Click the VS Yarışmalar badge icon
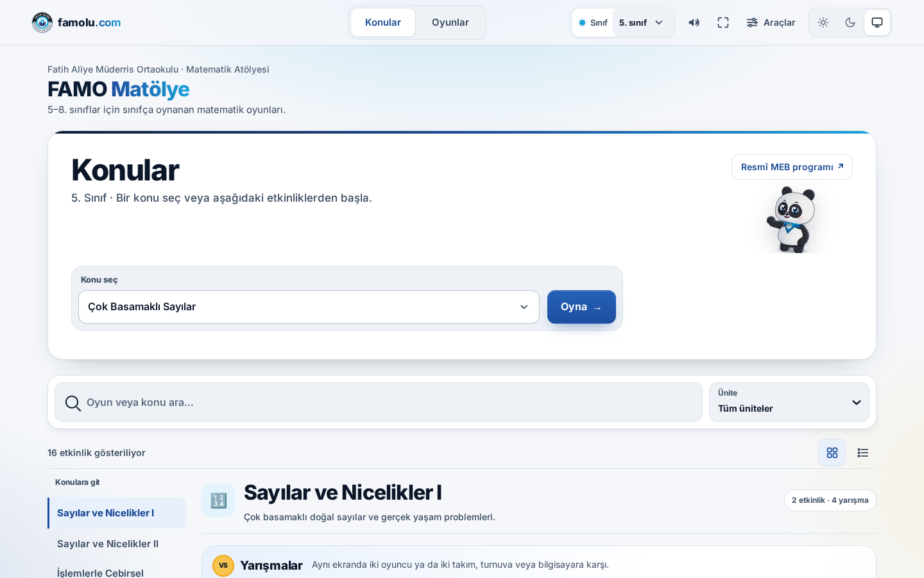The image size is (924, 578). tap(223, 566)
